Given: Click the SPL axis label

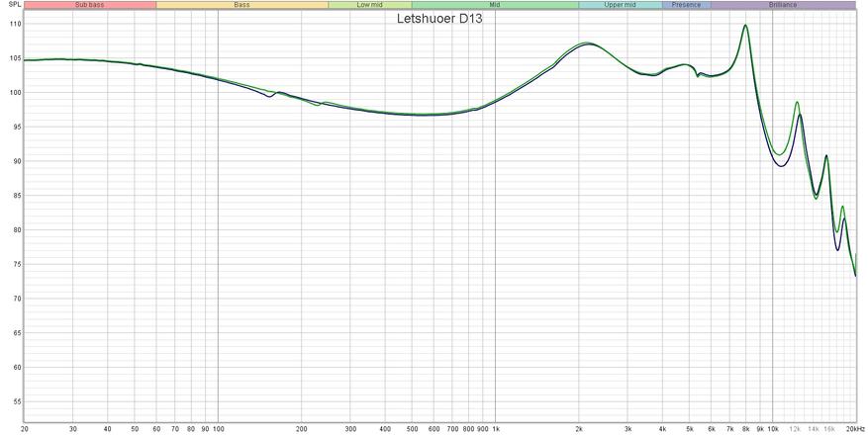Looking at the screenshot, I should point(16,5).
